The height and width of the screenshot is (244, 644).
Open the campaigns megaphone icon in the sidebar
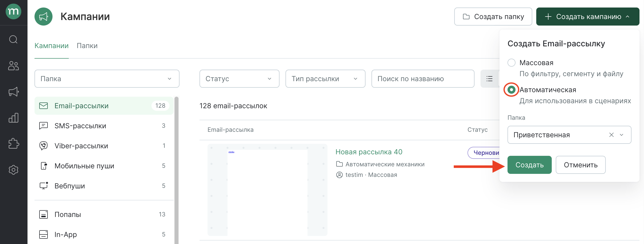(13, 92)
